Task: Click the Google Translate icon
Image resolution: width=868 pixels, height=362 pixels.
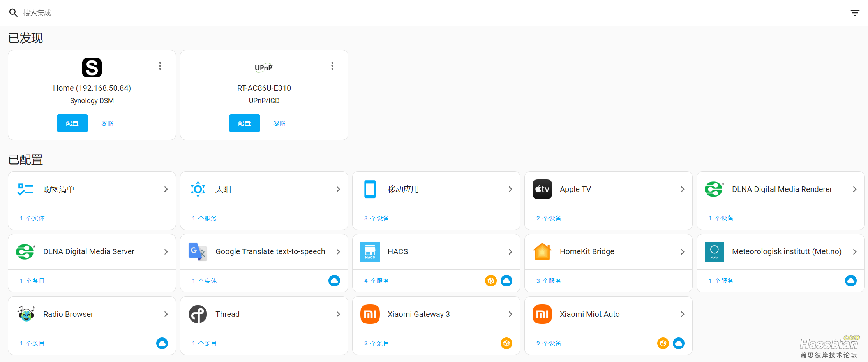Action: click(198, 252)
